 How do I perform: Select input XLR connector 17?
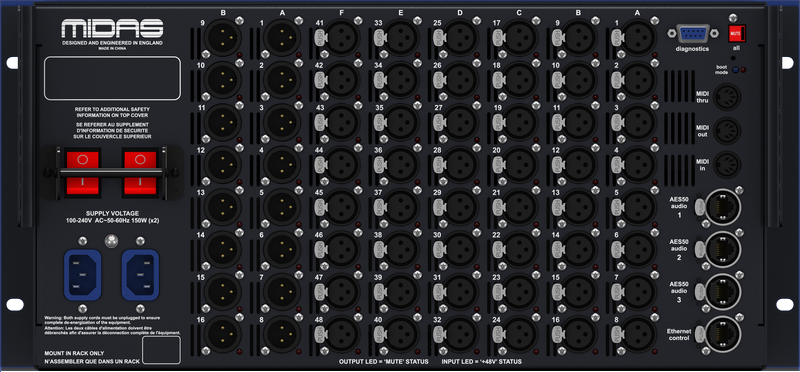518,38
